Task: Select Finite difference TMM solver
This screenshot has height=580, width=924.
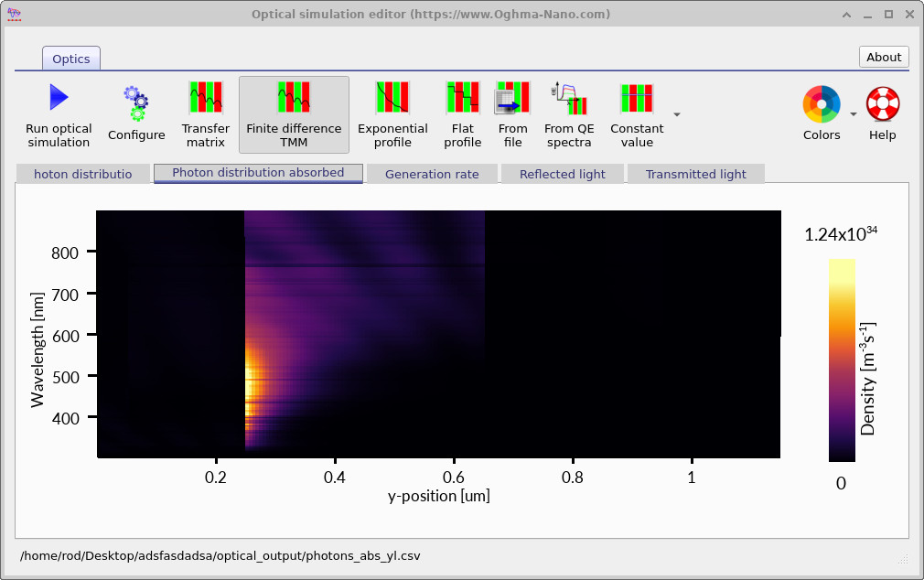Action: (x=294, y=115)
